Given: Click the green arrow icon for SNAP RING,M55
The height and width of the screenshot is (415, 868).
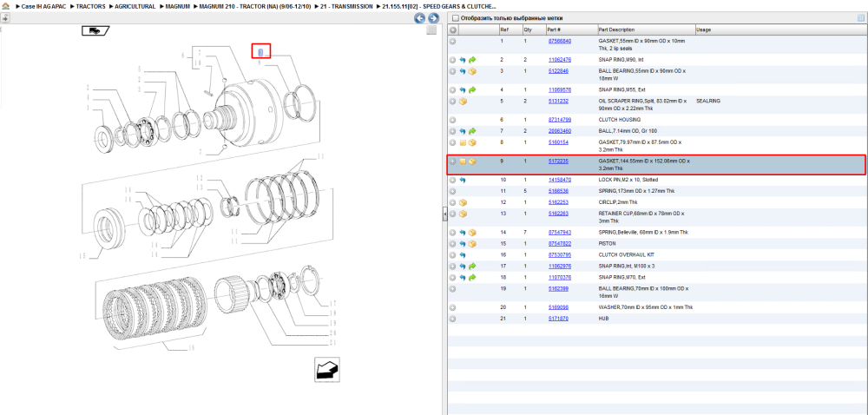Looking at the screenshot, I should 472,89.
